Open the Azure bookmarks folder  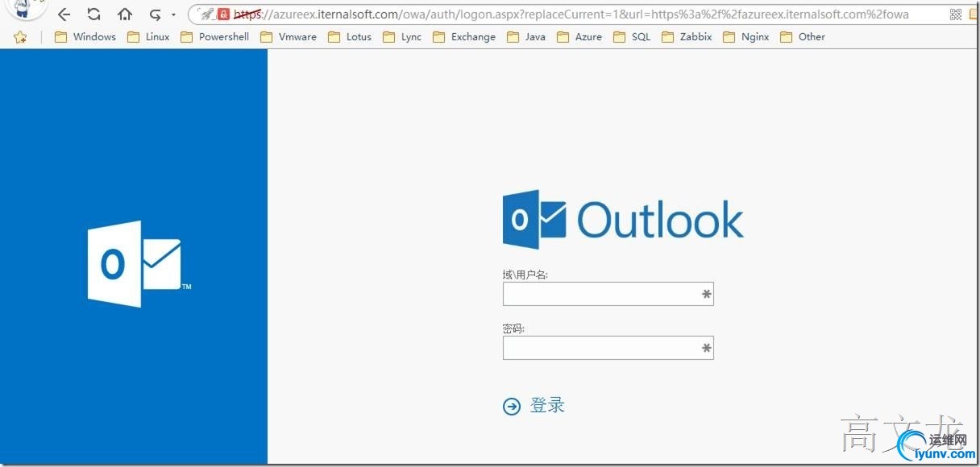pos(579,37)
